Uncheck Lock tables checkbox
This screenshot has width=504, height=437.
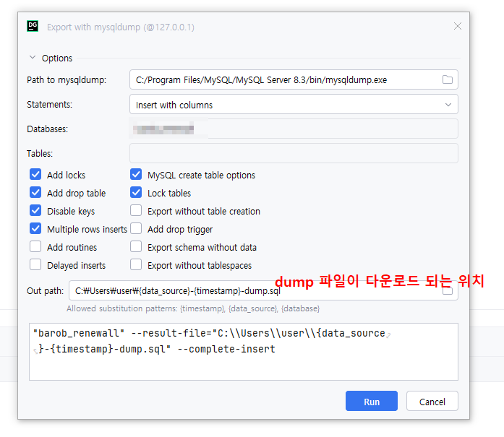(136, 192)
